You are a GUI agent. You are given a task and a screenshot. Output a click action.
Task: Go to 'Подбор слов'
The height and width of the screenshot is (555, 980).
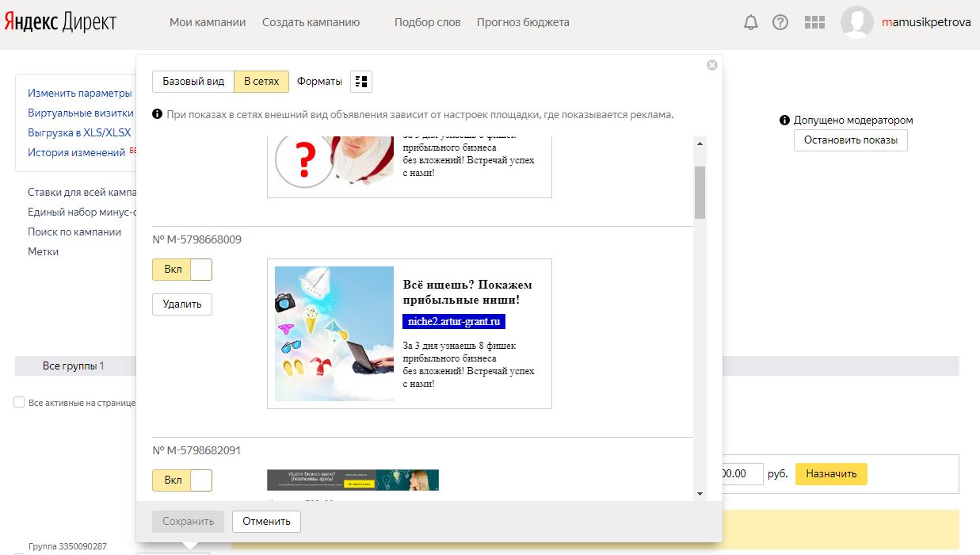(x=428, y=22)
